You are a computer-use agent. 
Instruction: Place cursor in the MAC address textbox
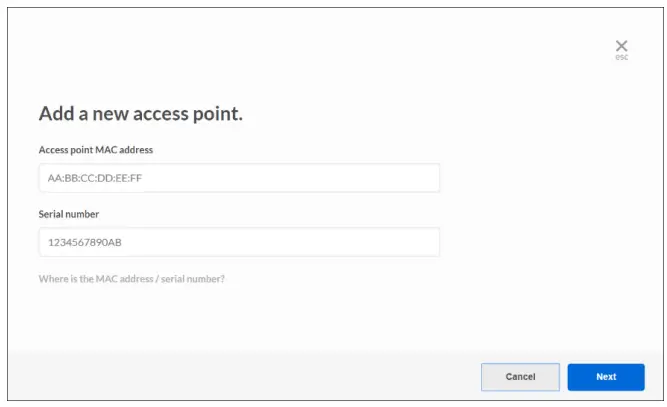[239, 178]
